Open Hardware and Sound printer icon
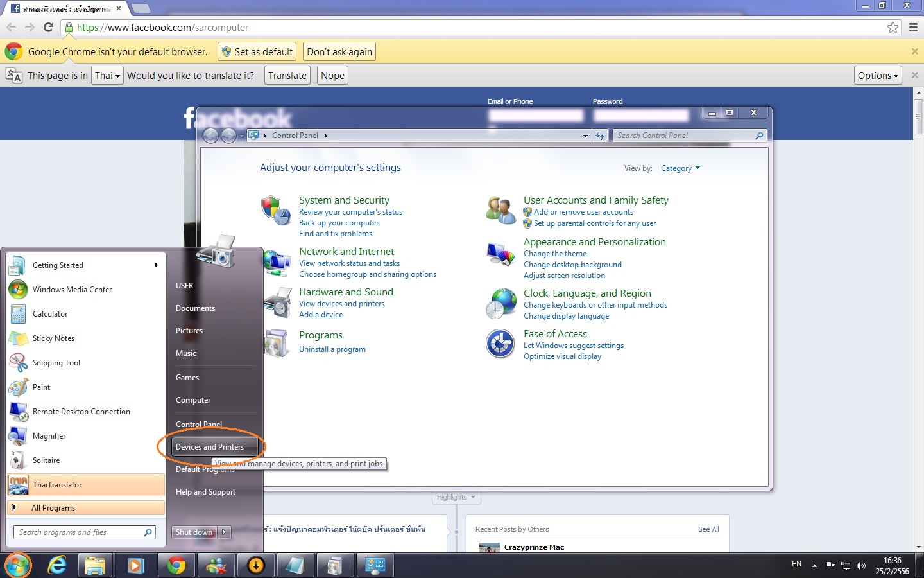Image resolution: width=924 pixels, height=578 pixels. [x=278, y=302]
